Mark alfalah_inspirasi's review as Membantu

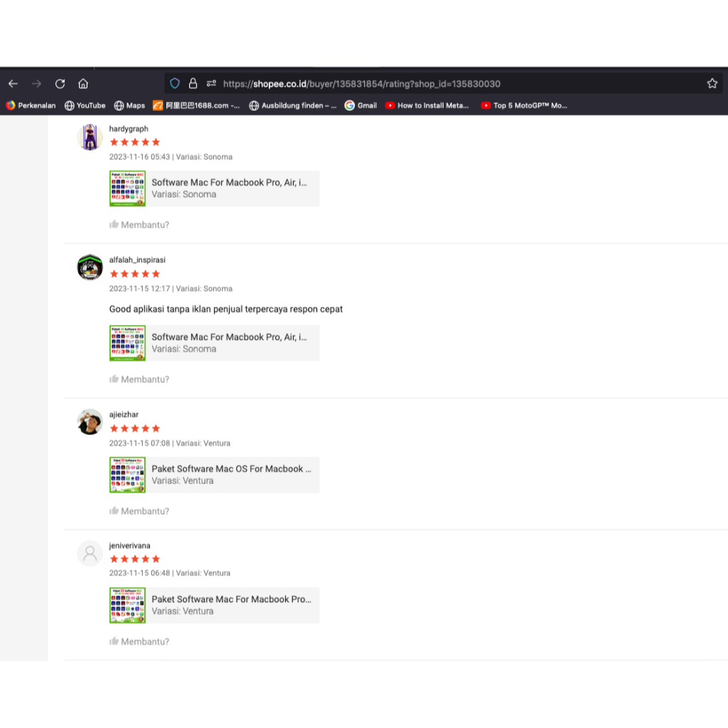(139, 380)
